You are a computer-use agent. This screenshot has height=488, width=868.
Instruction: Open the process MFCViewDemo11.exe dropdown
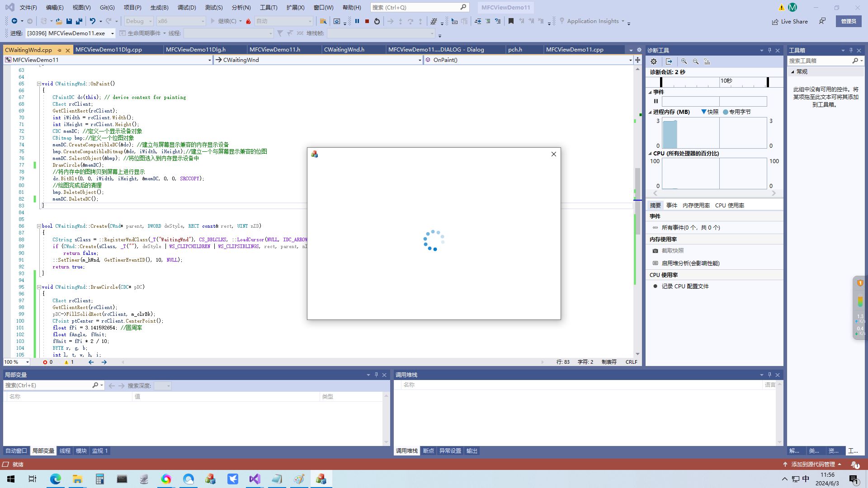(113, 33)
